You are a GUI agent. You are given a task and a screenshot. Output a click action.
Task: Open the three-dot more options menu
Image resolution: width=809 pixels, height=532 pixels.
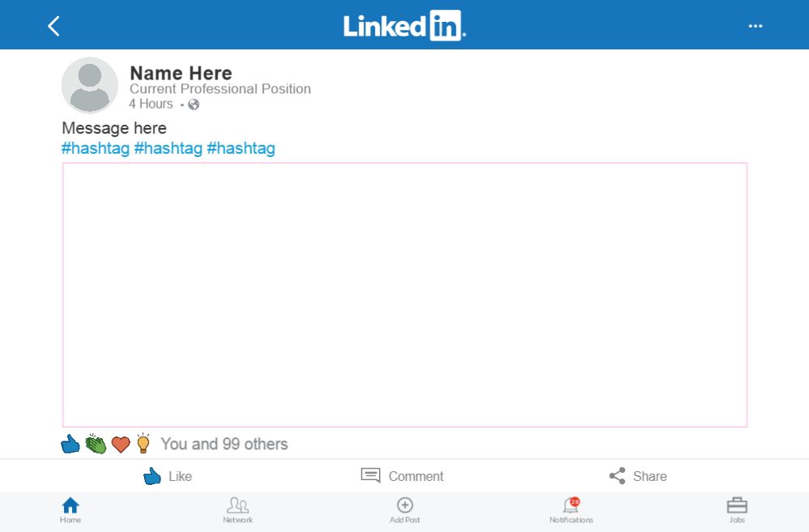pyautogui.click(x=755, y=26)
